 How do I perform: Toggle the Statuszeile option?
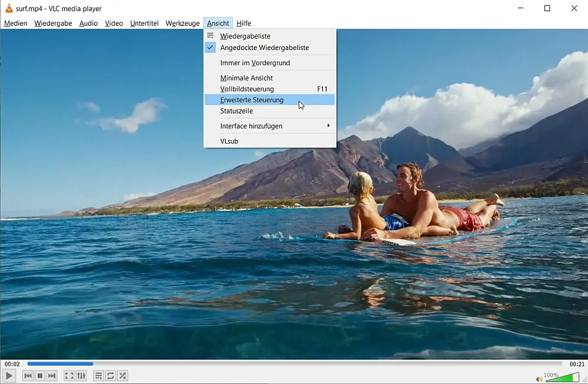click(270, 111)
